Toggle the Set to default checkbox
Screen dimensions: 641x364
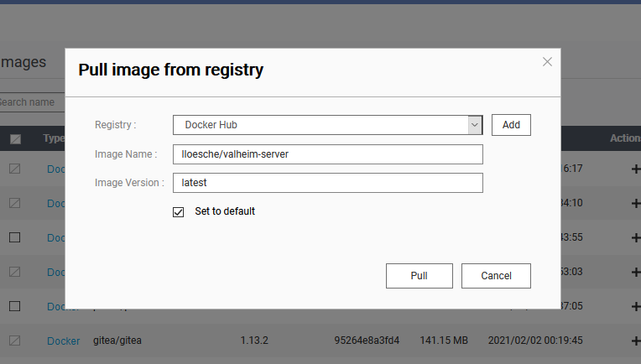[x=178, y=211]
